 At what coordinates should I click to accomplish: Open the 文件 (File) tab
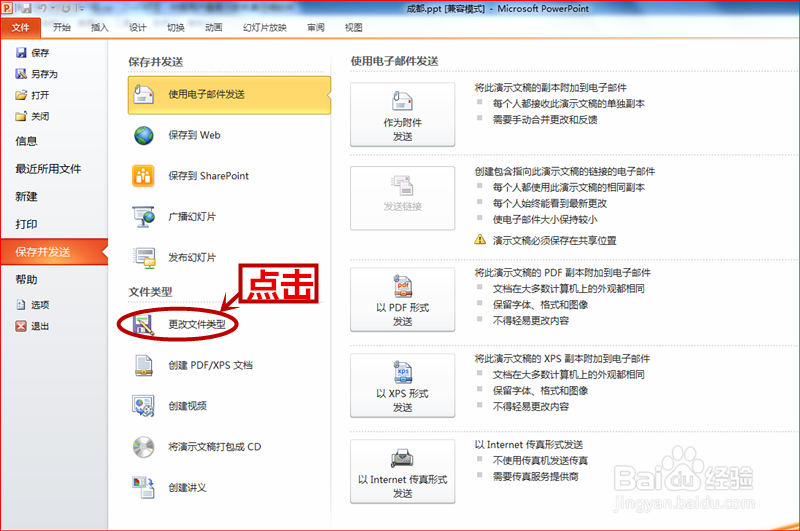click(20, 28)
